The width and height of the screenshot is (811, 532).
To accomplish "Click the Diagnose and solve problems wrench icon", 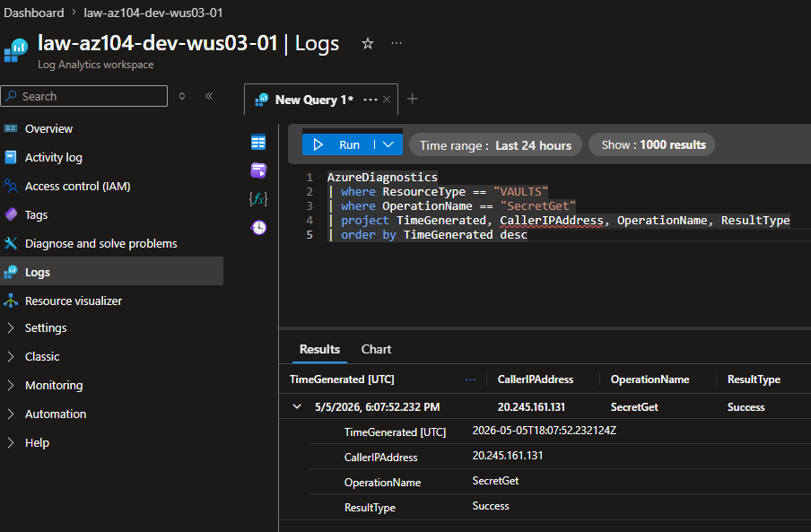I will click(x=11, y=243).
